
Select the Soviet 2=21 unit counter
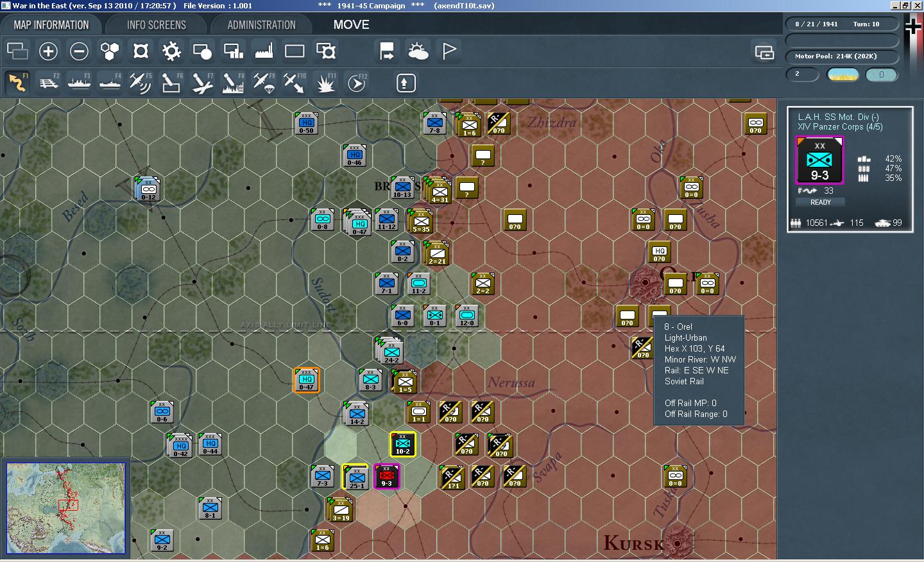tap(437, 253)
